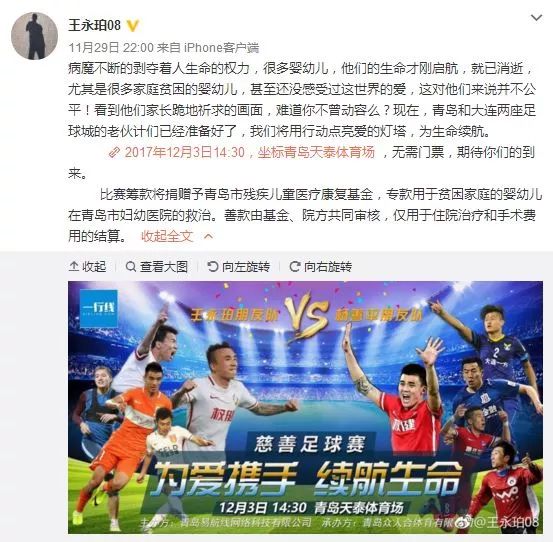553x542 pixels.
Task: Rotate image right with 向右旋转
Action: click(x=320, y=267)
